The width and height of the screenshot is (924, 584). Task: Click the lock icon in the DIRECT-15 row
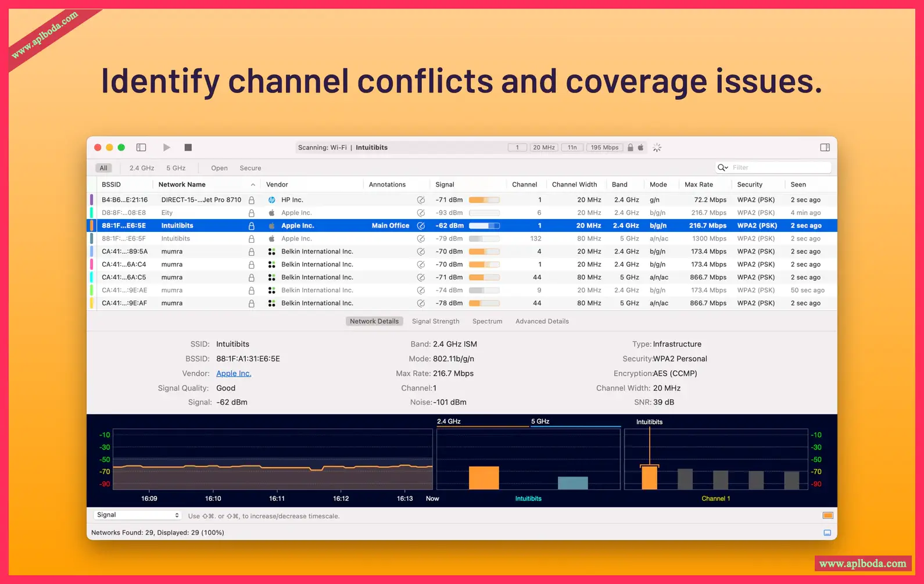[x=252, y=200]
